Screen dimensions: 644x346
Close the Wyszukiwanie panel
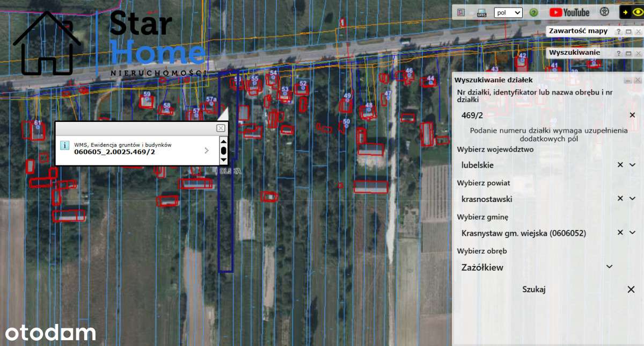pyautogui.click(x=638, y=54)
